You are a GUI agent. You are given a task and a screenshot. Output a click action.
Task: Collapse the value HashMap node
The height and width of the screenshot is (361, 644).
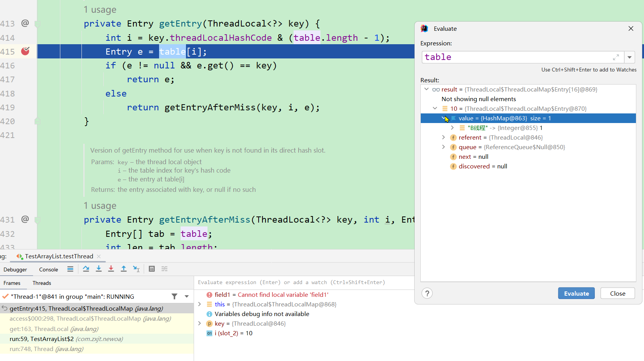pos(444,118)
